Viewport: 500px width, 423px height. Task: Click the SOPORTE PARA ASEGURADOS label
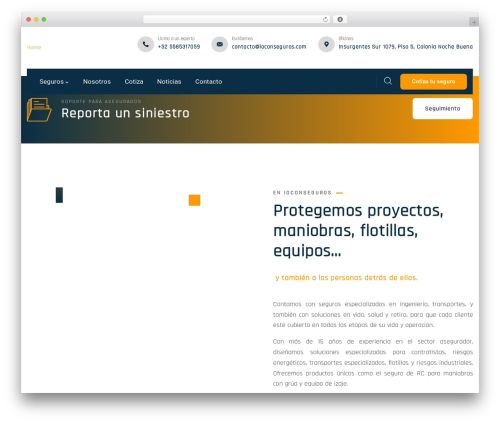(x=101, y=101)
